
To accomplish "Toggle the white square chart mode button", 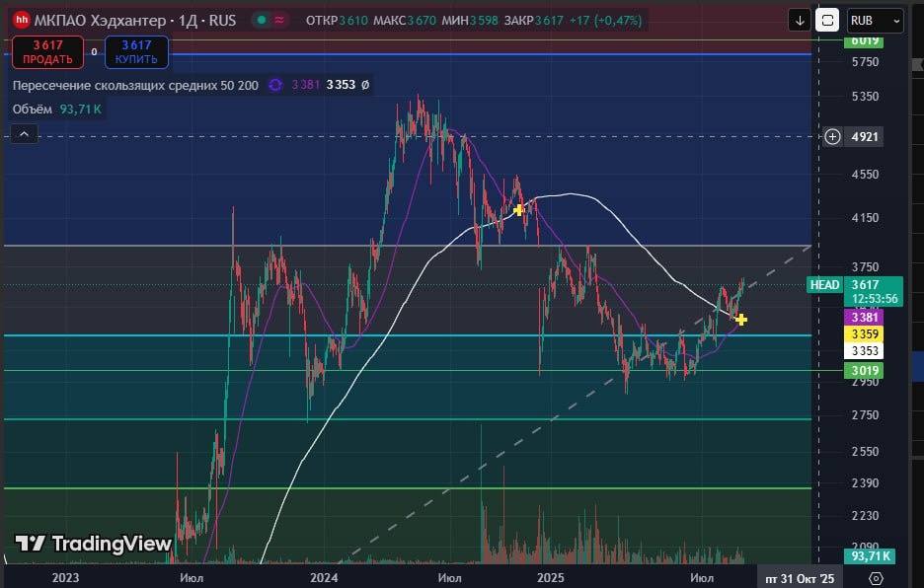I will tap(827, 21).
